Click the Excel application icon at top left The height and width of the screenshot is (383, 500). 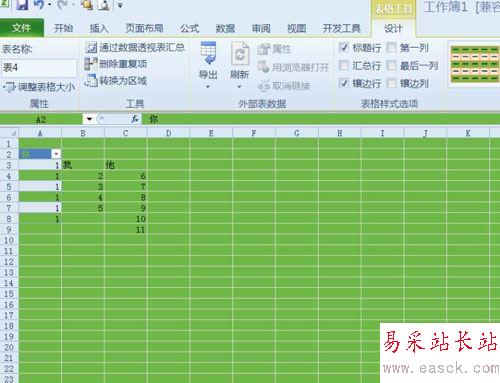[x=5, y=4]
